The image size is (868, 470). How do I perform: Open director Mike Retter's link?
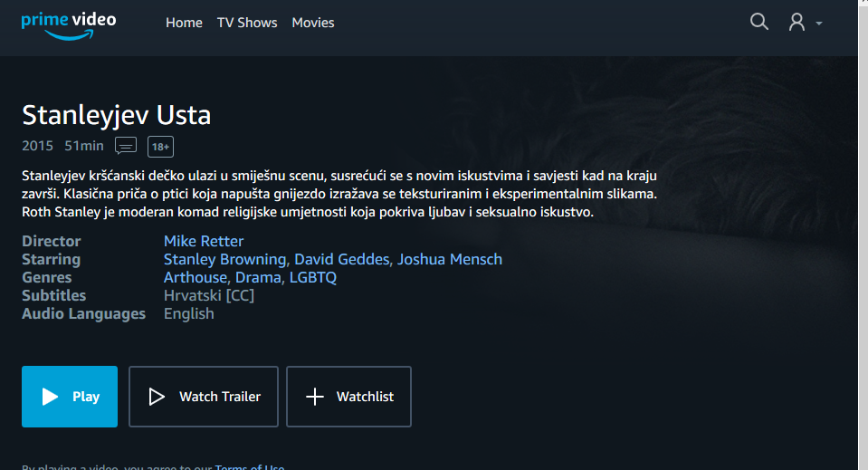point(203,241)
